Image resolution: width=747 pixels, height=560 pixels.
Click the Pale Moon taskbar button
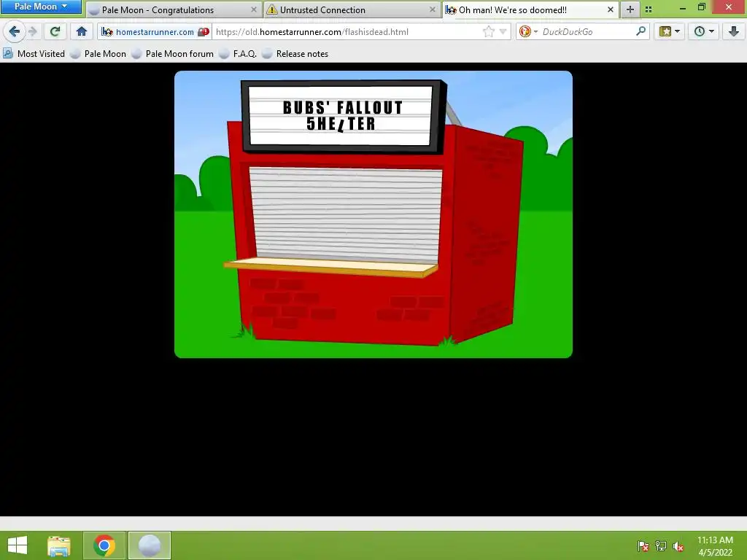click(149, 545)
